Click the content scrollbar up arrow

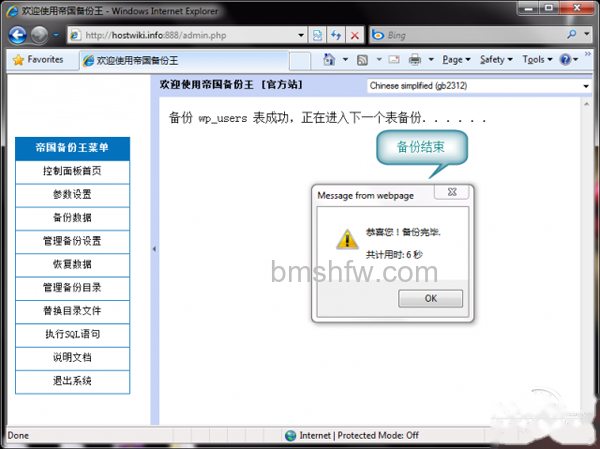pos(587,104)
